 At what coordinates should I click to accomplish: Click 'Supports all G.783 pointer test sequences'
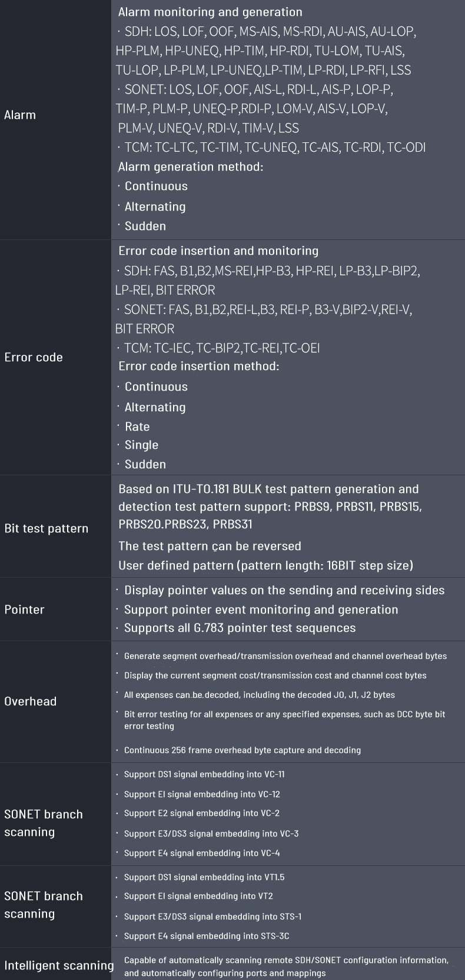[240, 628]
